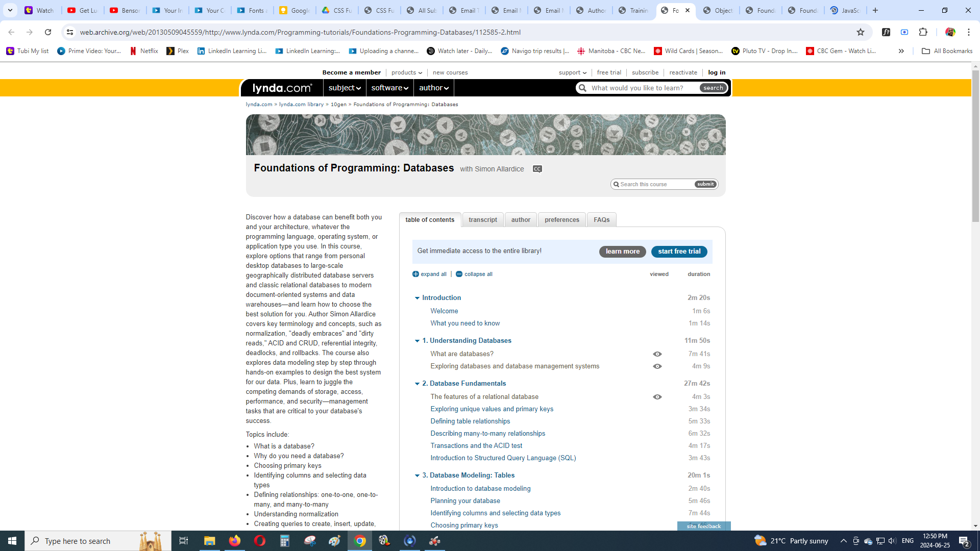Open the browser extensions puzzle icon

(923, 32)
